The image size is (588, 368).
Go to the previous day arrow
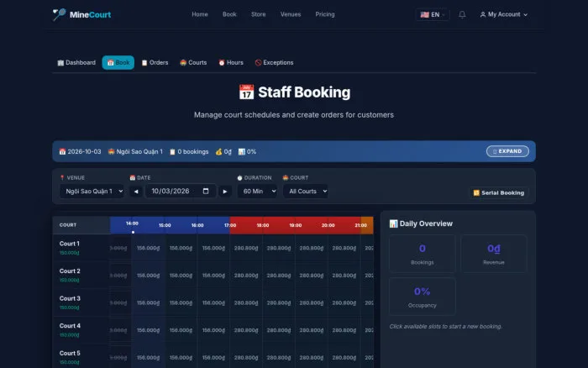136,192
